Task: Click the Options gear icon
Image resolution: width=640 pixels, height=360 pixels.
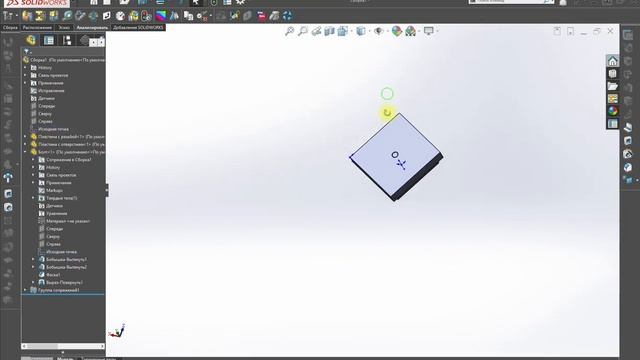Action: pyautogui.click(x=240, y=2)
